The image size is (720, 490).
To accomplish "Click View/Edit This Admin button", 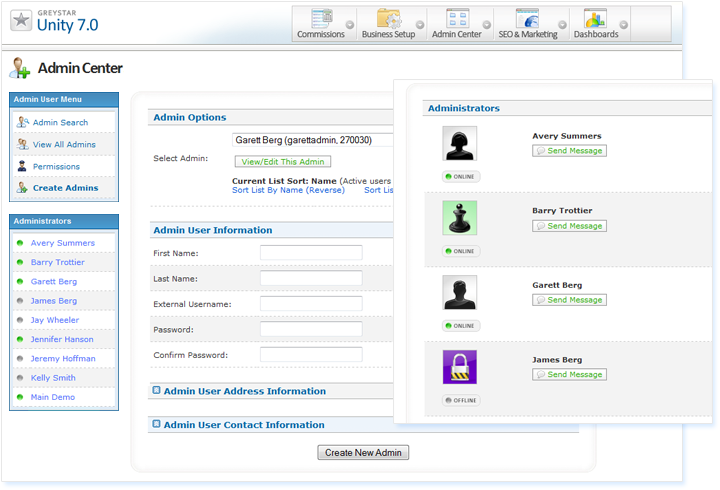I will 282,161.
